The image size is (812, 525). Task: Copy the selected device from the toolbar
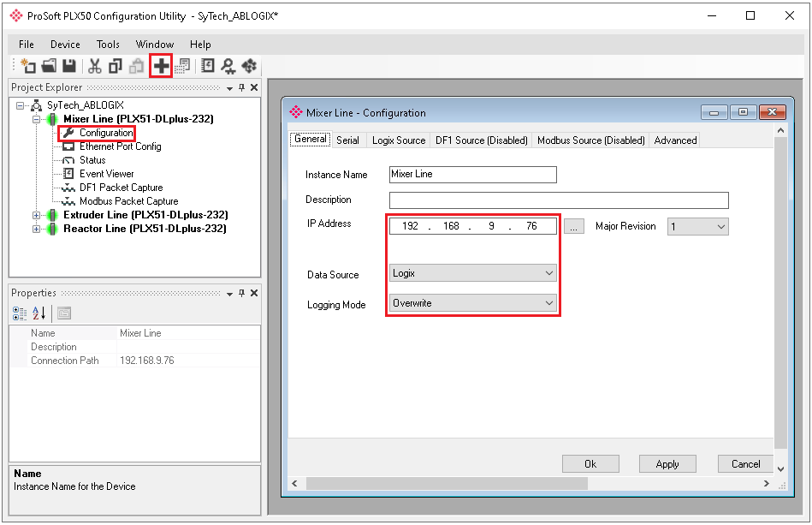click(115, 66)
